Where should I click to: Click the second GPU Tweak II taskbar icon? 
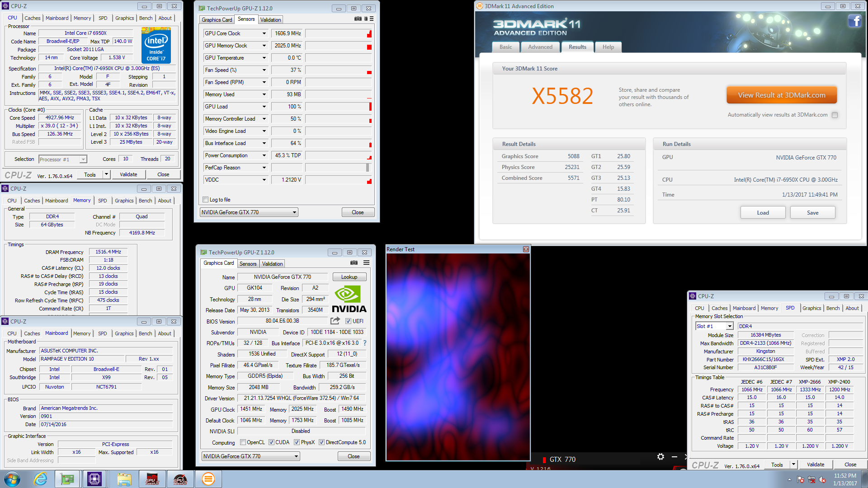pyautogui.click(x=180, y=479)
